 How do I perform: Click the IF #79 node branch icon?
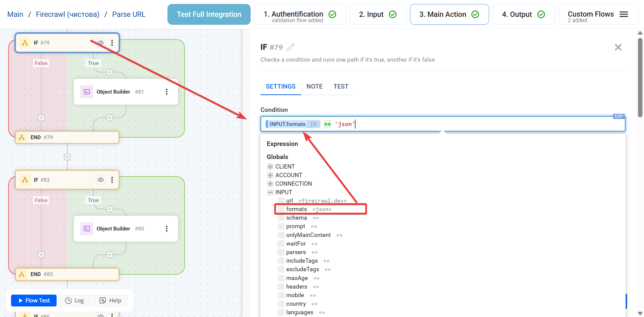[25, 43]
